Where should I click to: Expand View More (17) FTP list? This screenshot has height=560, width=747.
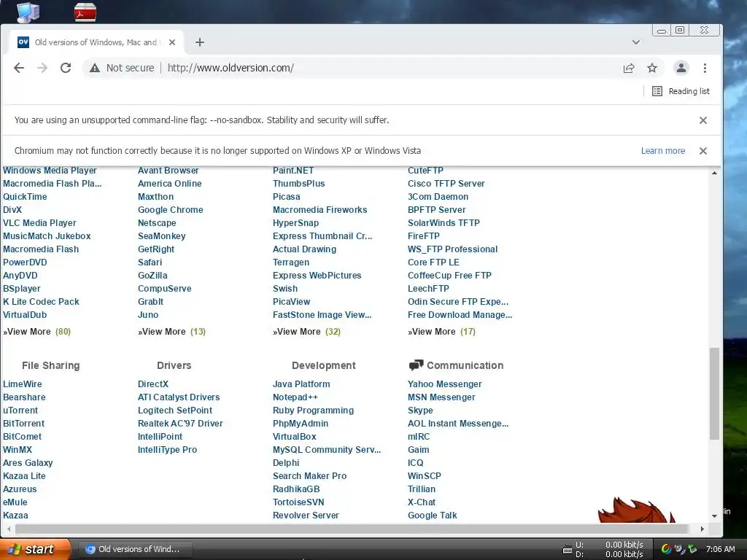441,332
